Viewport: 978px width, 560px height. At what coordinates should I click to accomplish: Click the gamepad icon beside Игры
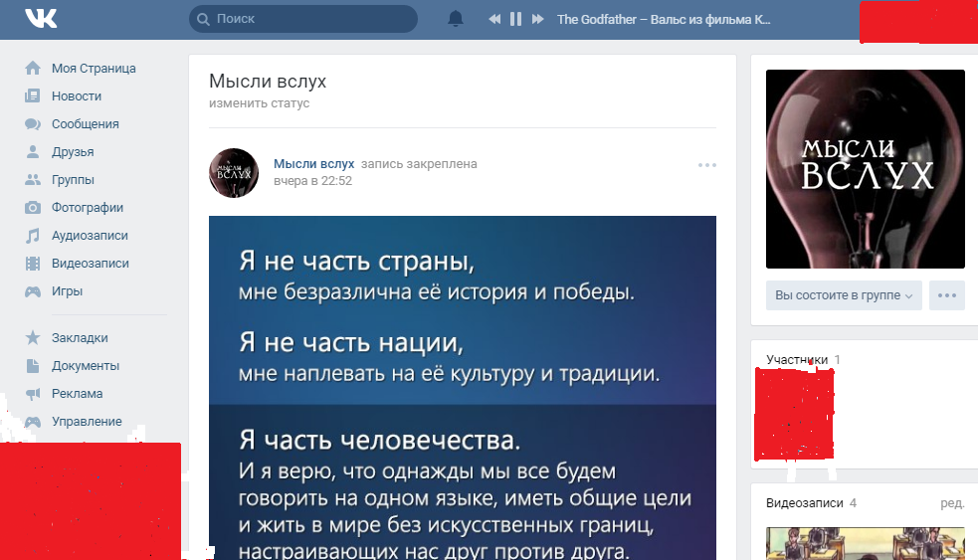pos(33,291)
